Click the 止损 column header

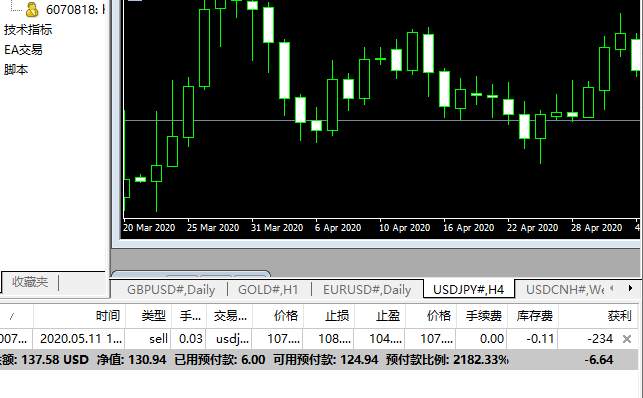pos(337,316)
